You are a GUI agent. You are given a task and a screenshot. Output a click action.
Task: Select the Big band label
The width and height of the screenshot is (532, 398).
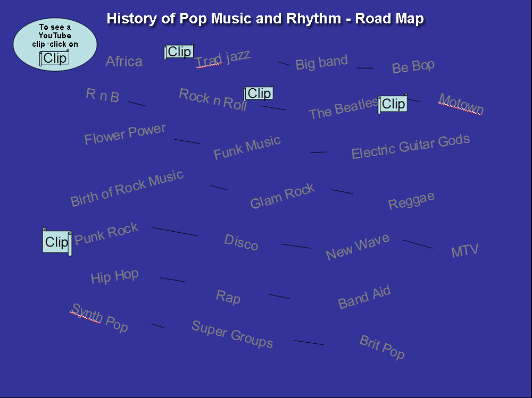(x=322, y=62)
